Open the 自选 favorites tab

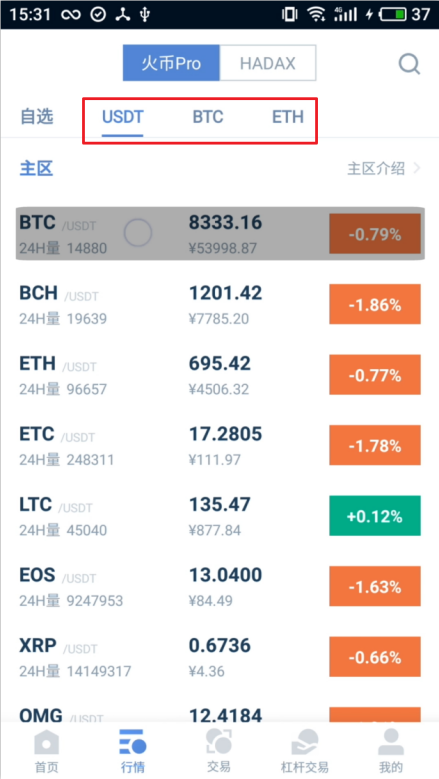pos(37,117)
